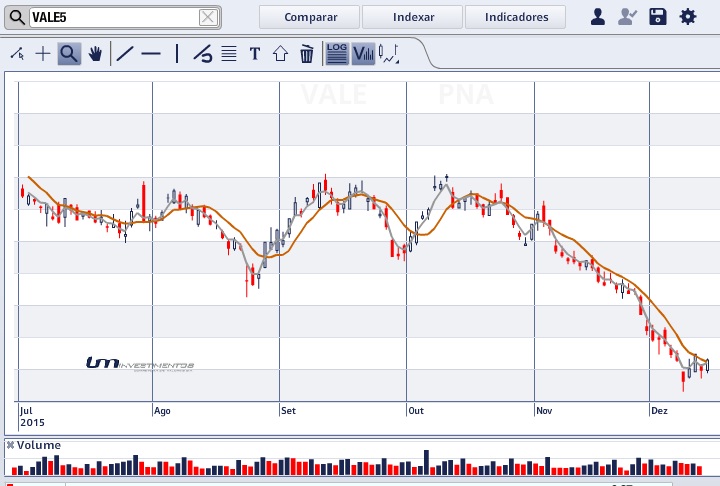Image resolution: width=720 pixels, height=486 pixels.
Task: Select the horizontal line tool
Action: pyautogui.click(x=151, y=54)
